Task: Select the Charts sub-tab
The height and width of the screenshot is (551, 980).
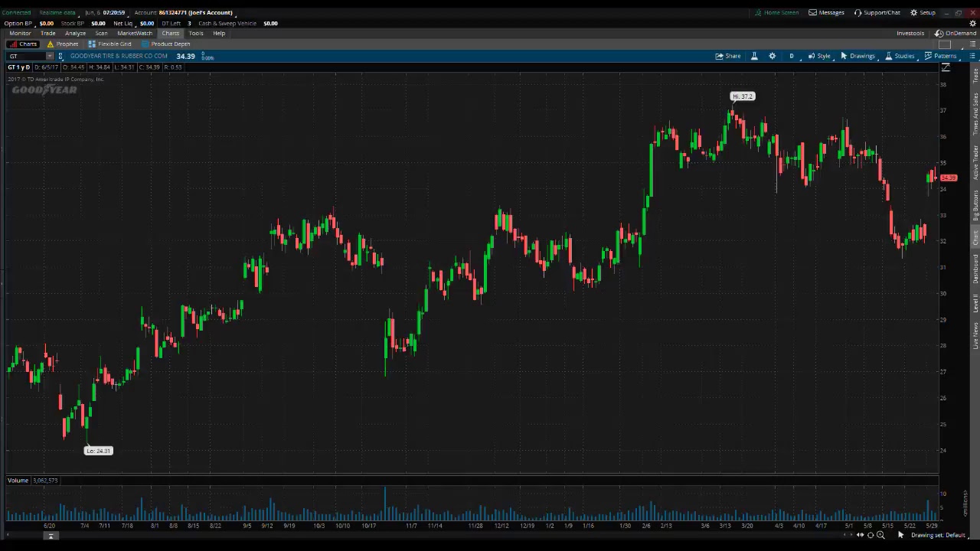Action: coord(23,44)
